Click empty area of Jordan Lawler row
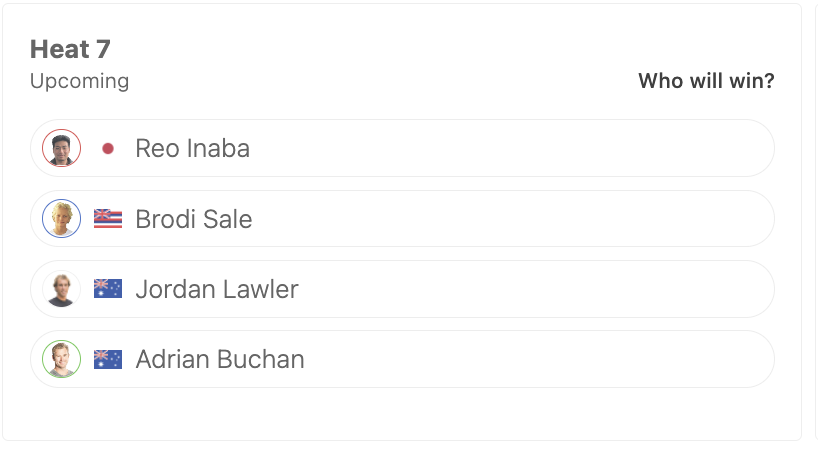The image size is (818, 452). [537, 289]
